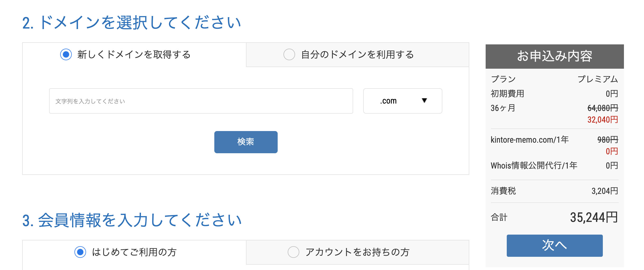Click the kintore-memo.com/1年 line item
Viewport: 644px width, 270px height.
coord(529,139)
